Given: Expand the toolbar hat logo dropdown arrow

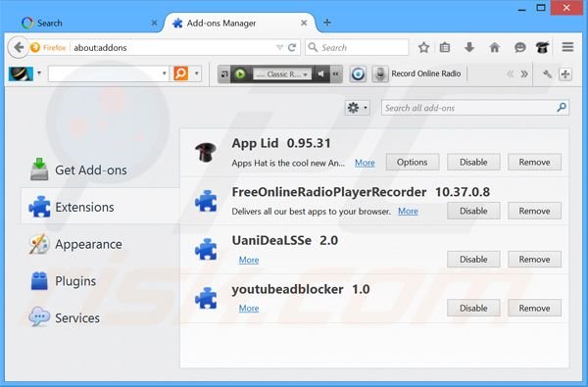Looking at the screenshot, I should 39,73.
